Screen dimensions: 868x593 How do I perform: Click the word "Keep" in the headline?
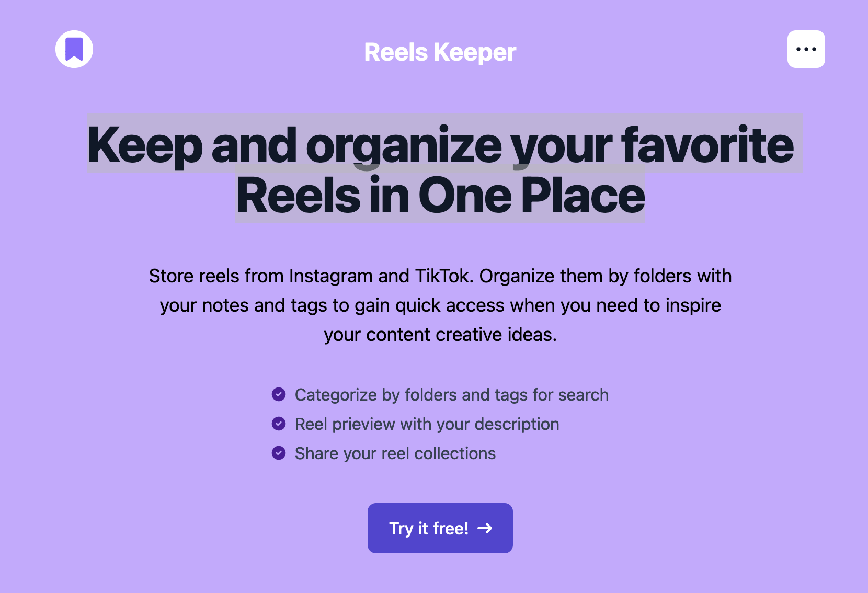tap(145, 145)
